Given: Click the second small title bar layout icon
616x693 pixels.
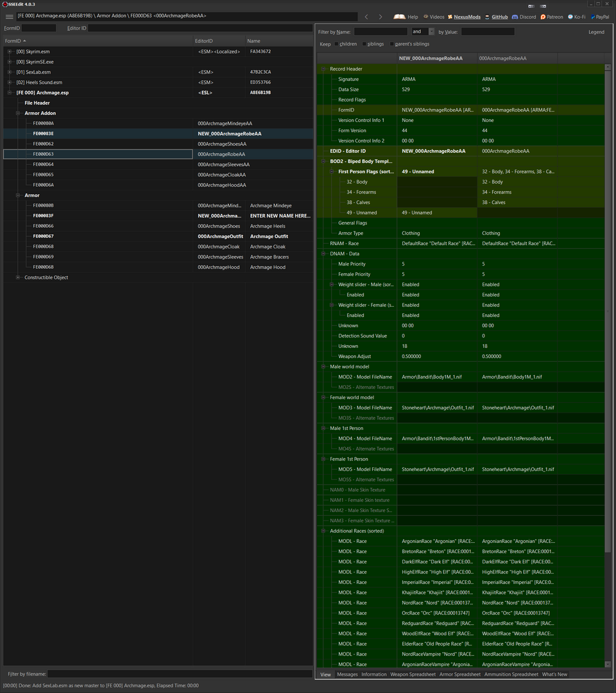Looking at the screenshot, I should coord(543,6).
